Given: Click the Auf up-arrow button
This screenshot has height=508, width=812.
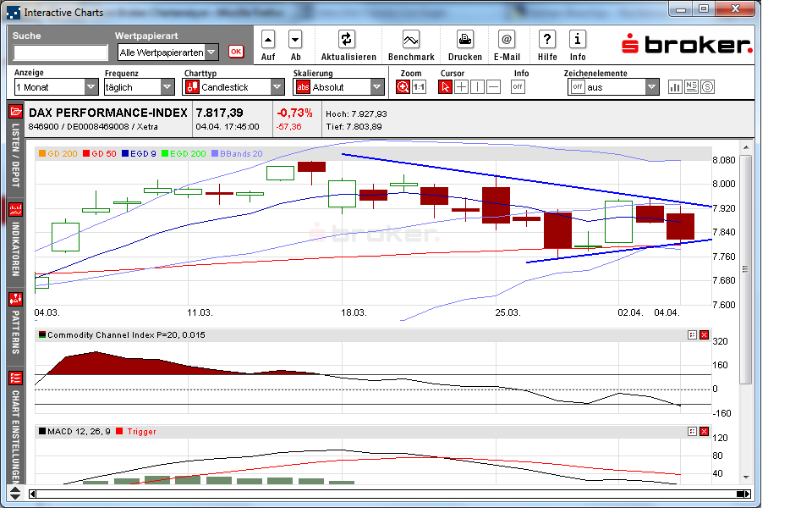Looking at the screenshot, I should (x=268, y=40).
